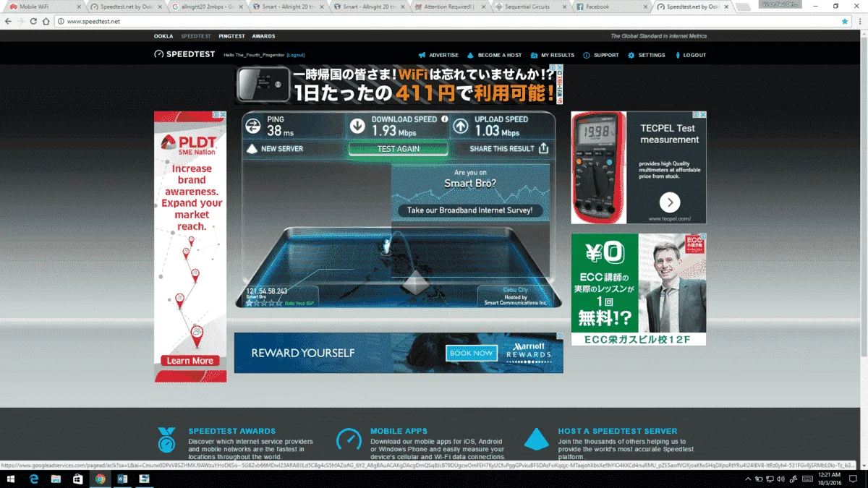Image resolution: width=868 pixels, height=488 pixels.
Task: Open Speedtest Settings
Action: point(647,55)
